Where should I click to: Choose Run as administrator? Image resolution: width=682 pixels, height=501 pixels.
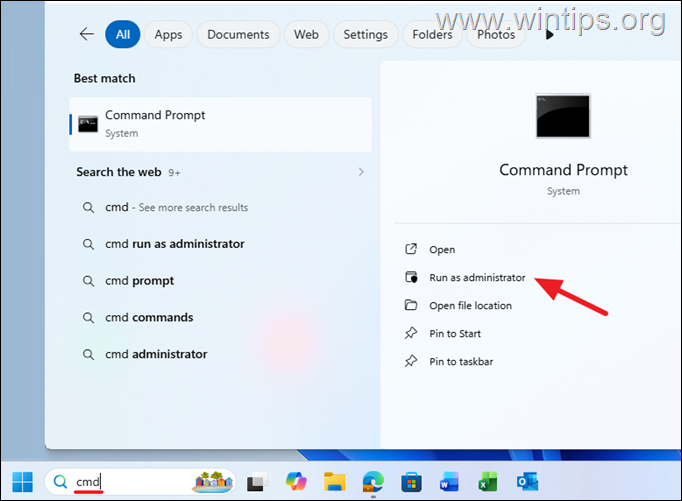click(477, 277)
